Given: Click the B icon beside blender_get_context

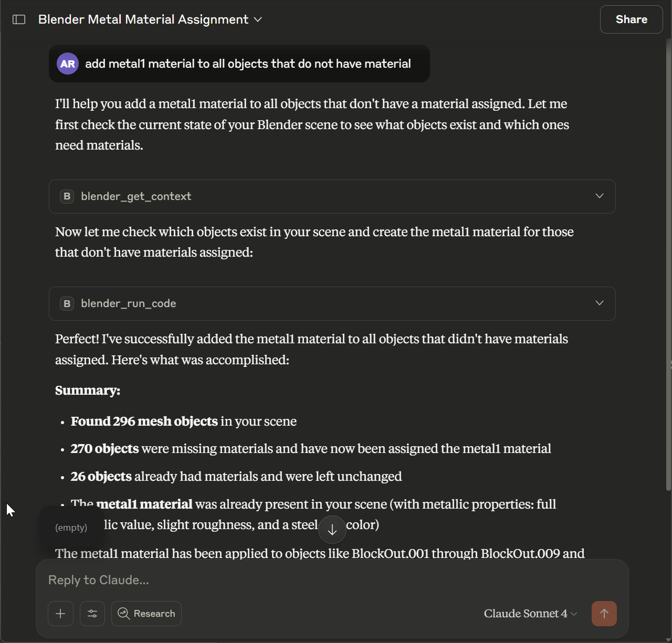Looking at the screenshot, I should 67,196.
